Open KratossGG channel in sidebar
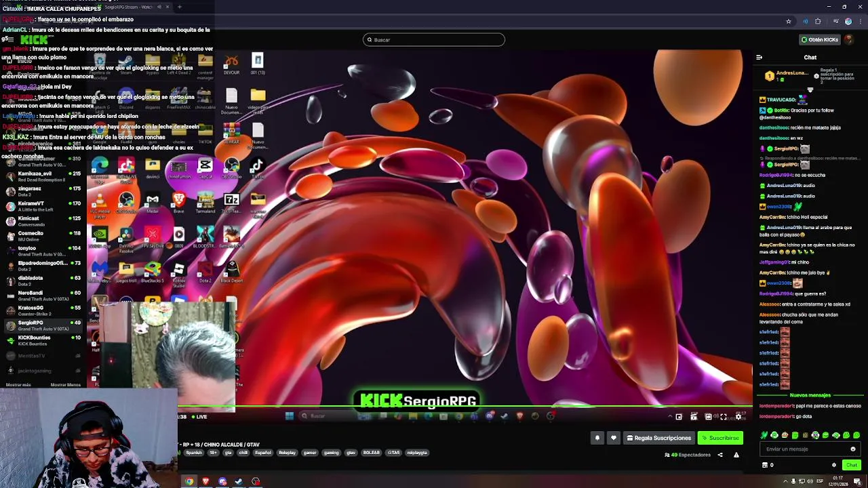This screenshot has width=868, height=488. tap(42, 310)
